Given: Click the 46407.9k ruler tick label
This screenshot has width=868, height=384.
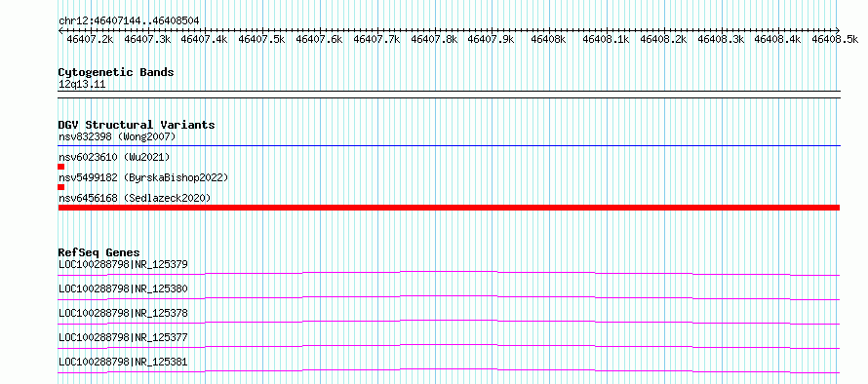Looking at the screenshot, I should tap(491, 39).
